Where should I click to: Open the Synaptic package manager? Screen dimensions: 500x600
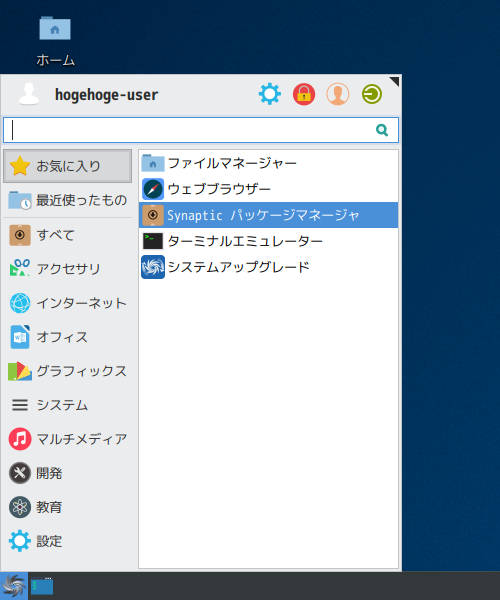[268, 215]
